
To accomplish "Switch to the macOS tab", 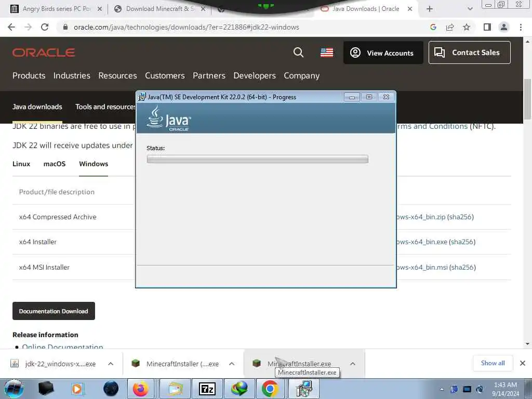I will point(55,164).
